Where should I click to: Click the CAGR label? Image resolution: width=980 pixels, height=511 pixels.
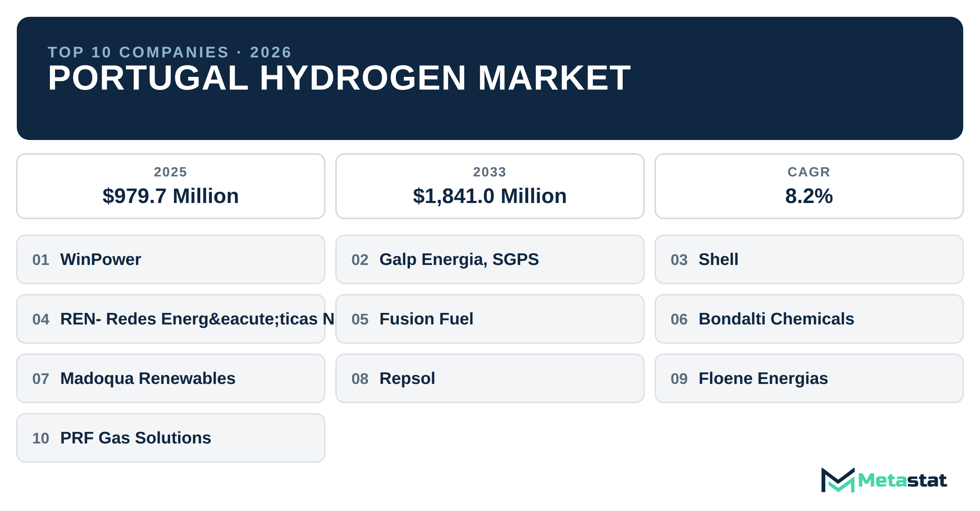pyautogui.click(x=809, y=172)
